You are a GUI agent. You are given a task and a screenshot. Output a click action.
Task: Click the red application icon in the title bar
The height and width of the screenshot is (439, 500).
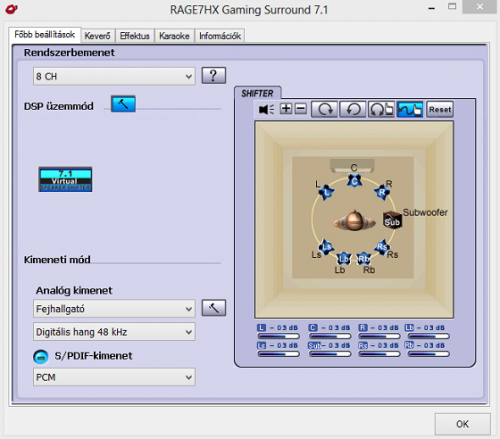12,9
